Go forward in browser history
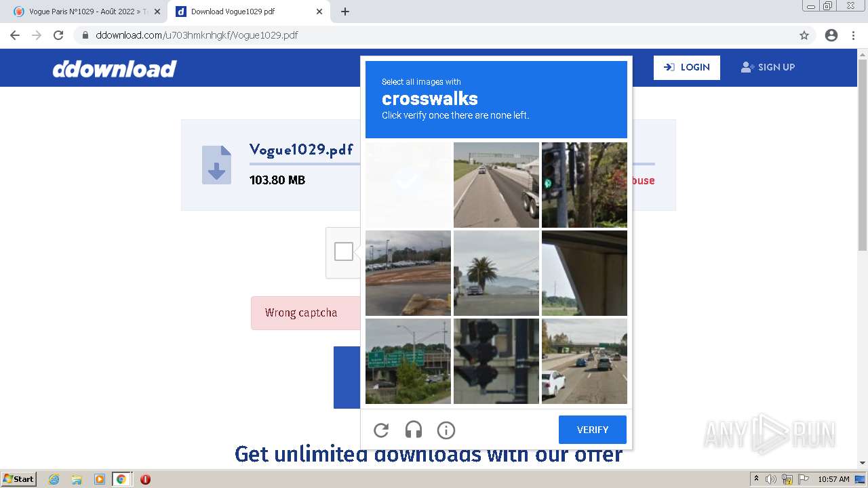868x488 pixels. (37, 35)
